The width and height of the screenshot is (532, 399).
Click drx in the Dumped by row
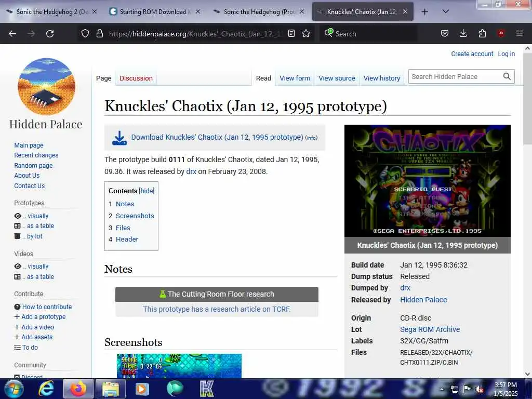pos(405,288)
